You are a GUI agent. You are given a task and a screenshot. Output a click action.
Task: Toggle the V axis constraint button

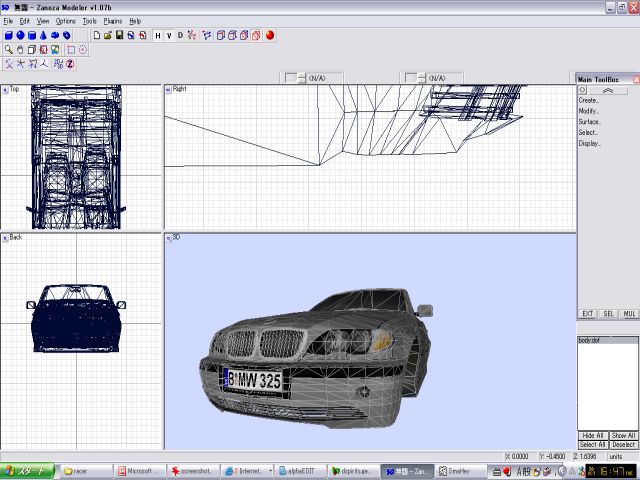click(169, 35)
